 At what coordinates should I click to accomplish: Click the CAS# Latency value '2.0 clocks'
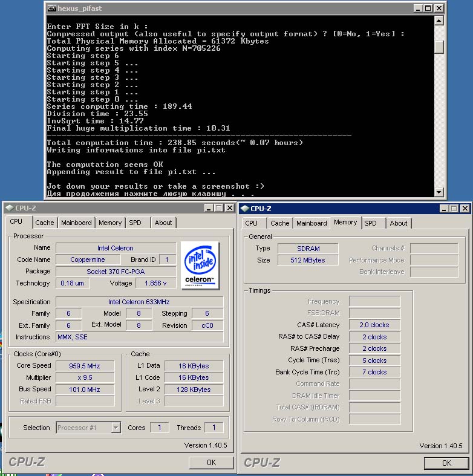pyautogui.click(x=374, y=325)
